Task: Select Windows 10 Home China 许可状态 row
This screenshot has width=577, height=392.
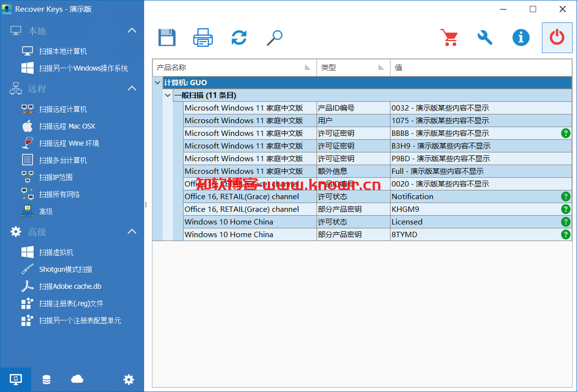Action: [377, 222]
